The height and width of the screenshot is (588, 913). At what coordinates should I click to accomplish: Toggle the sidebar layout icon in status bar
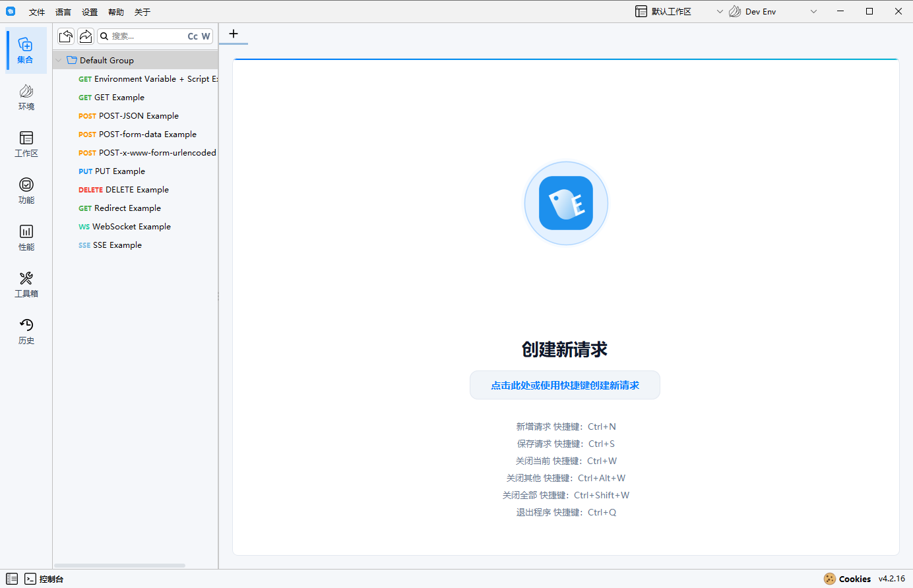click(12, 579)
